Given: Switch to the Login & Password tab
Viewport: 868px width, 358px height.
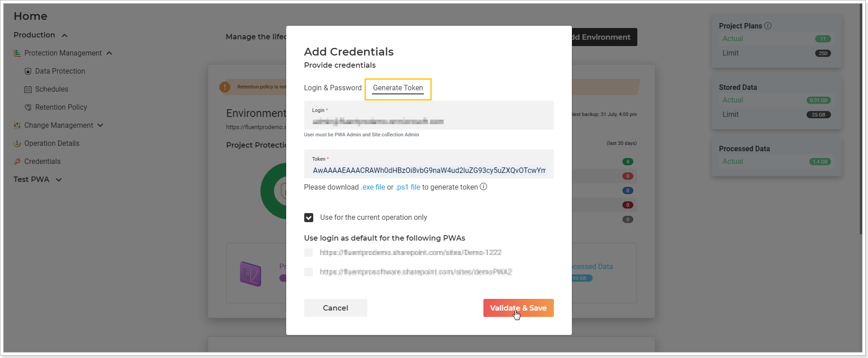Looking at the screenshot, I should (333, 88).
